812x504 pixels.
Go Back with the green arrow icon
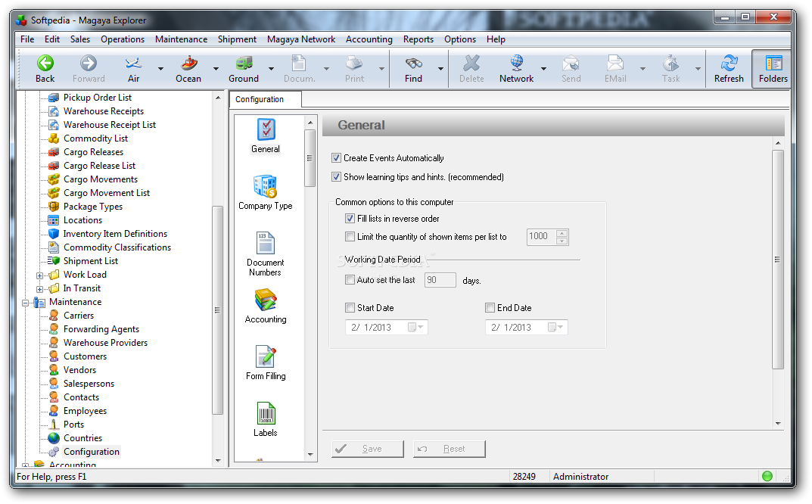[45, 64]
